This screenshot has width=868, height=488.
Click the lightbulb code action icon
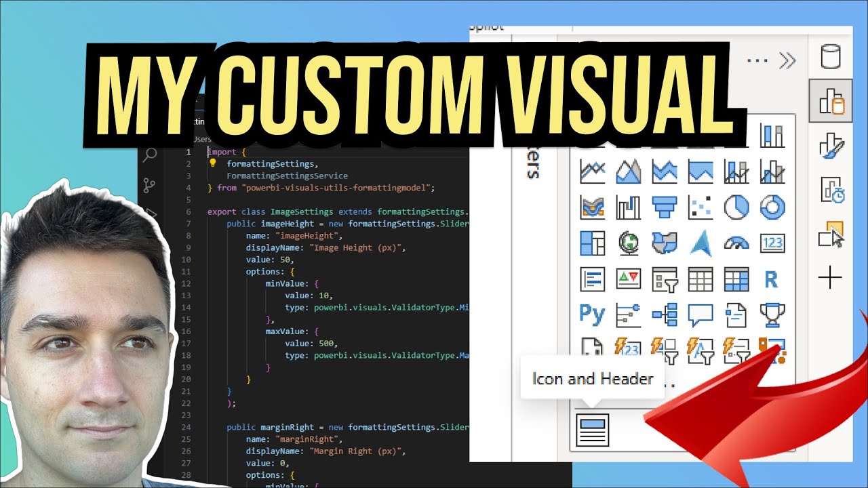(x=212, y=163)
